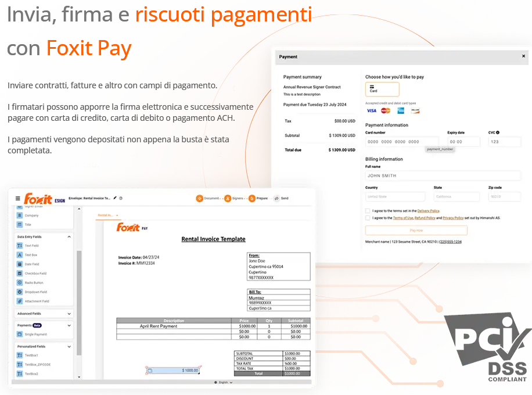Click the Full name input field
The image size is (532, 395).
pyautogui.click(x=443, y=175)
